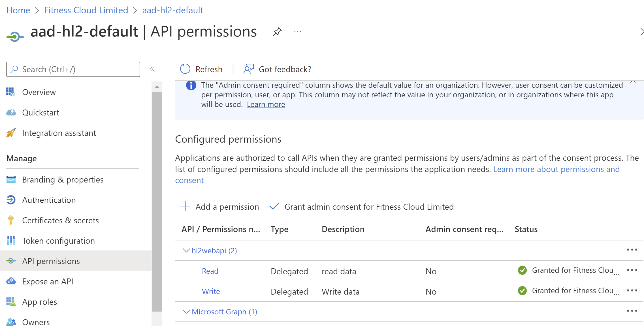Open the ellipsis menu for Write permission
This screenshot has width=644, height=326.
pyautogui.click(x=632, y=291)
